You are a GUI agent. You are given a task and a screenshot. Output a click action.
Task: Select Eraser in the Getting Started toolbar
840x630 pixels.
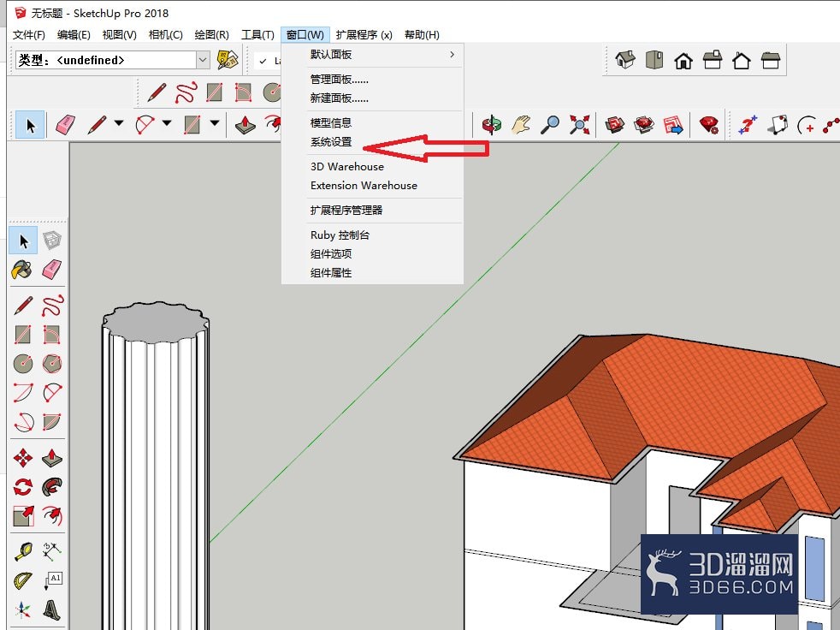[65, 125]
